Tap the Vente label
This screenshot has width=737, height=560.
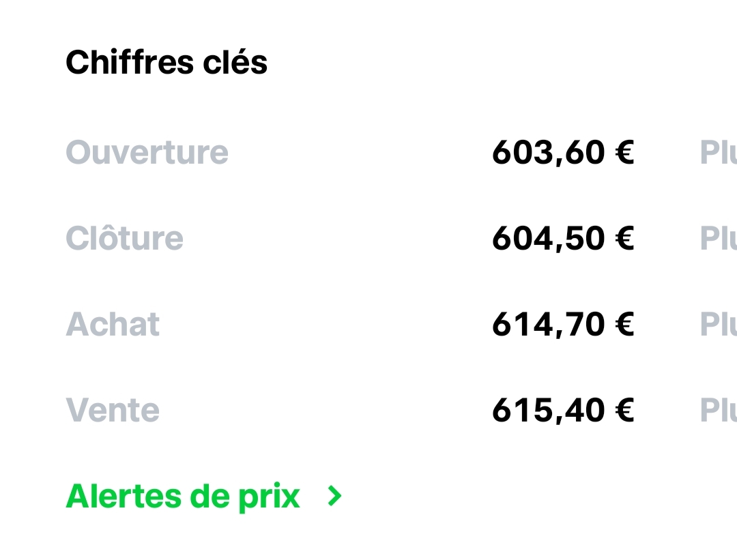point(113,410)
